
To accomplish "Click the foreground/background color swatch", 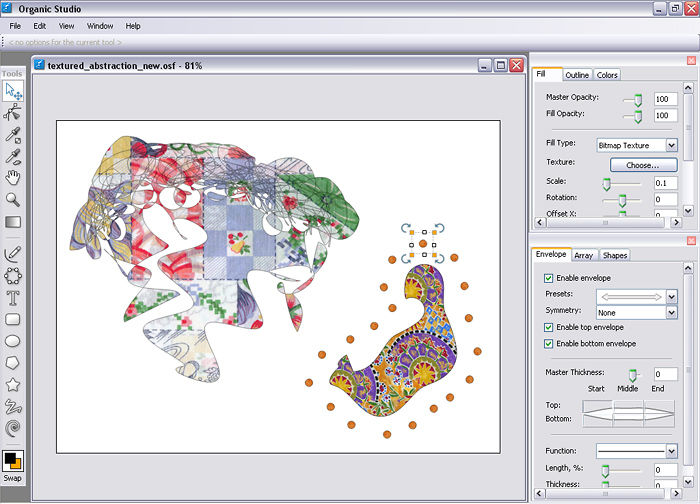I will click(x=12, y=460).
